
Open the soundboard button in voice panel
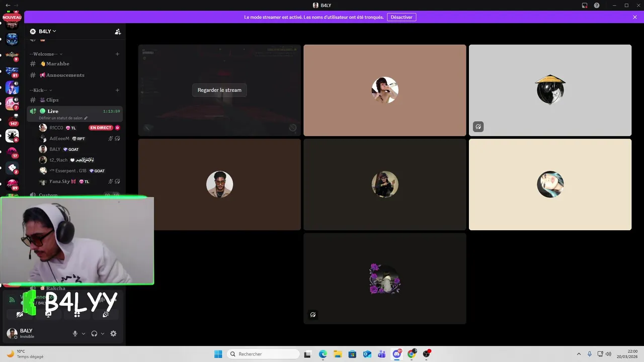(x=106, y=314)
